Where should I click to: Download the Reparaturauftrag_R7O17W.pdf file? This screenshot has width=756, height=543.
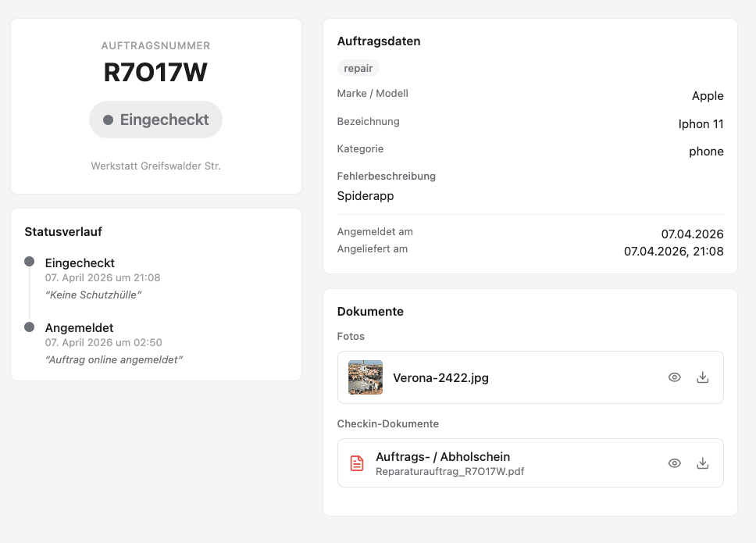click(702, 463)
